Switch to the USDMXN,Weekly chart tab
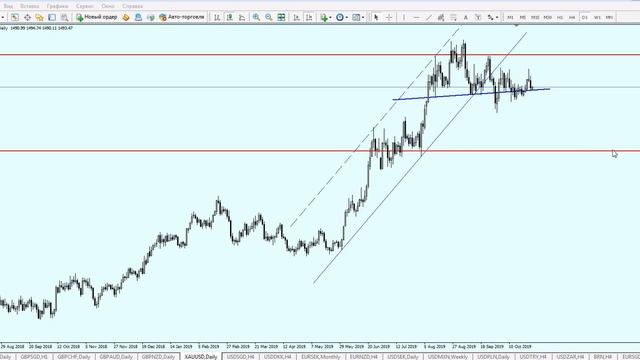This screenshot has height=360, width=640. pyautogui.click(x=448, y=357)
